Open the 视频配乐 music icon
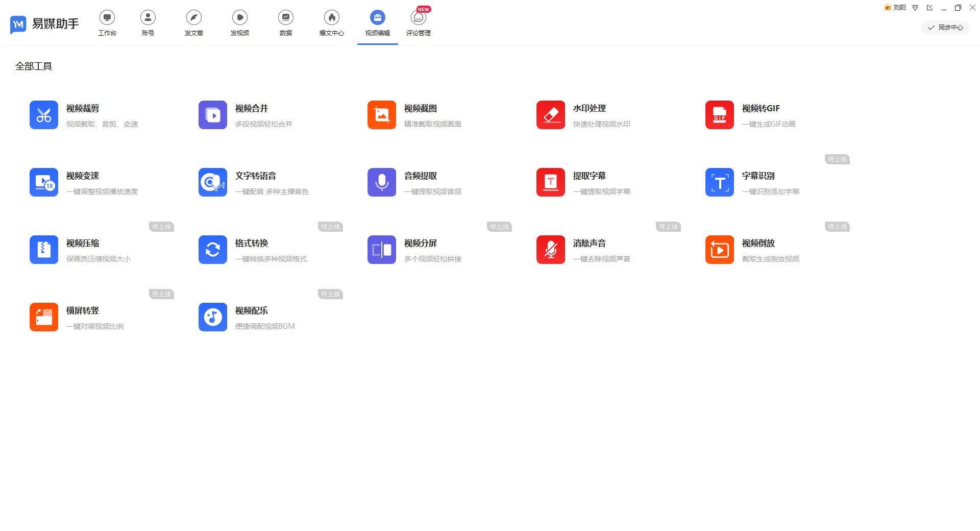This screenshot has width=980, height=531. 213,317
